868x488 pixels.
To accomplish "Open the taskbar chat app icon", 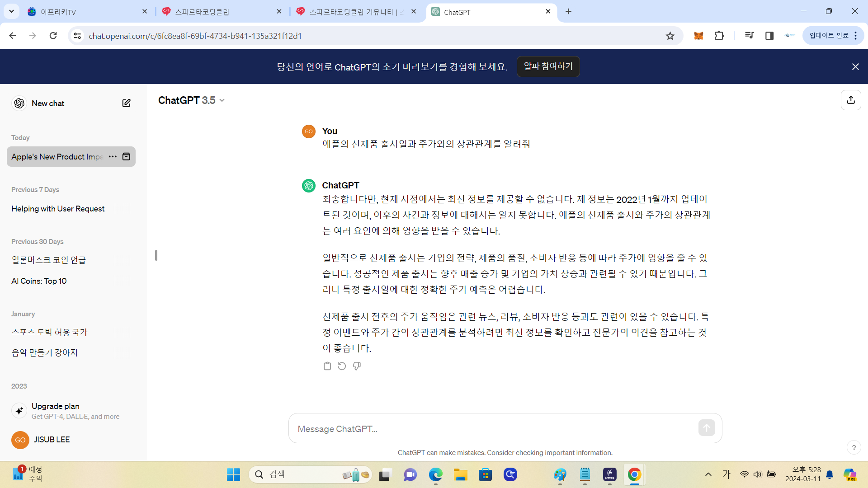I will [x=410, y=474].
